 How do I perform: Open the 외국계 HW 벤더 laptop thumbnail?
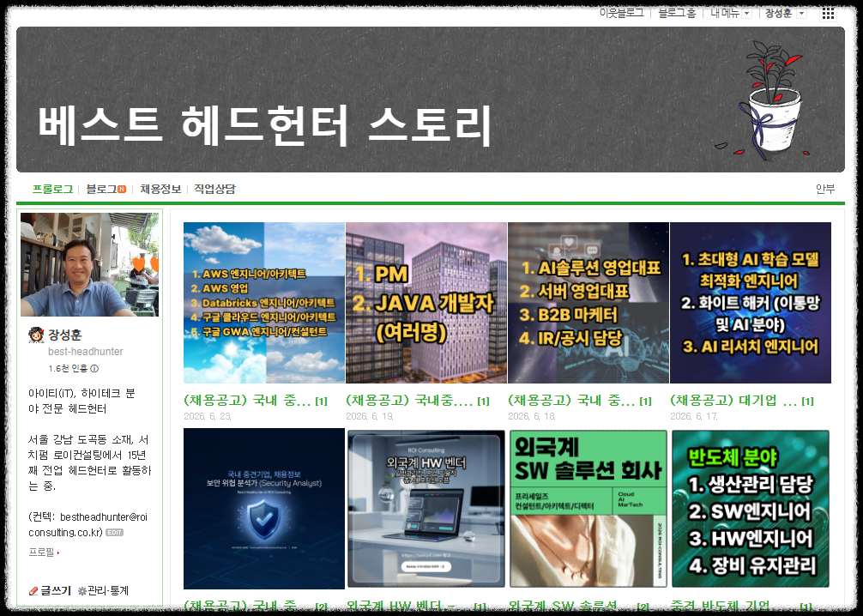point(426,509)
